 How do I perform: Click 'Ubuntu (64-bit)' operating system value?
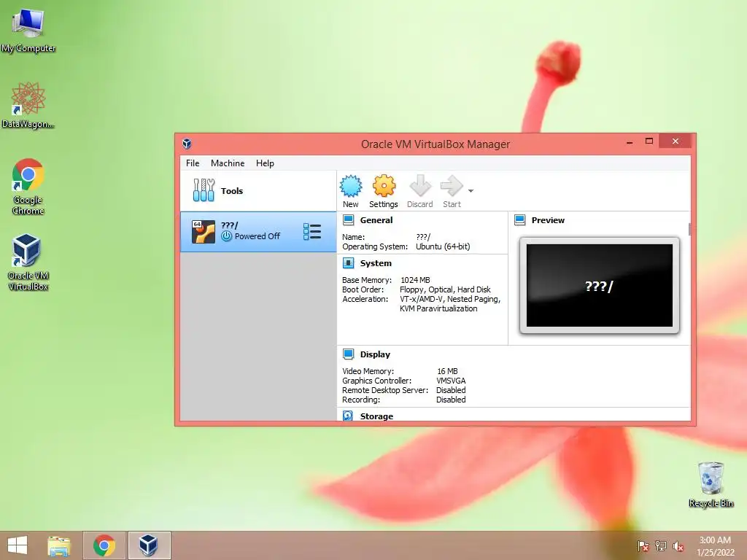[443, 246]
